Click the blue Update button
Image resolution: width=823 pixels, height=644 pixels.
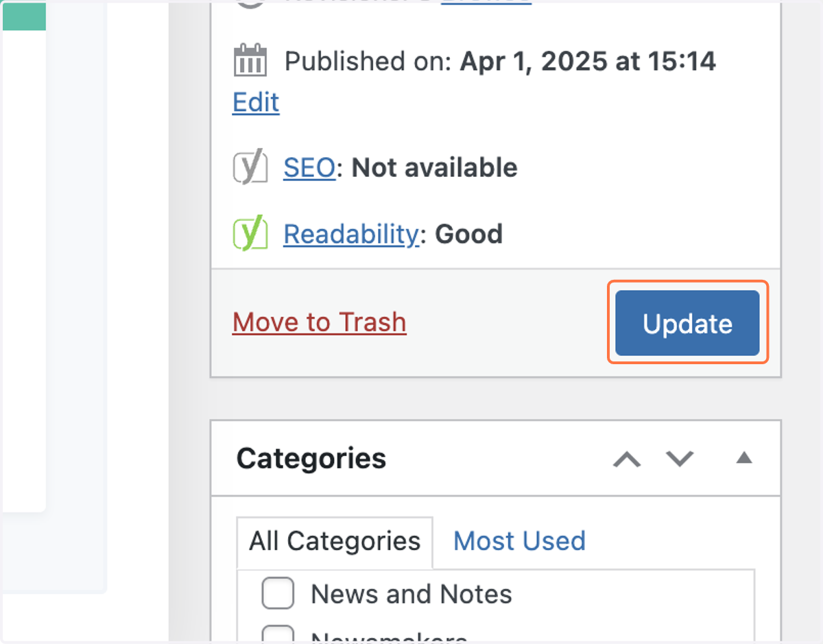point(687,323)
